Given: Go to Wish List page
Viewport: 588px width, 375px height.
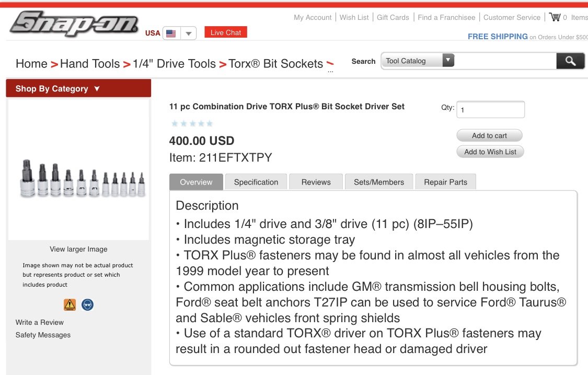Looking at the screenshot, I should (x=354, y=17).
